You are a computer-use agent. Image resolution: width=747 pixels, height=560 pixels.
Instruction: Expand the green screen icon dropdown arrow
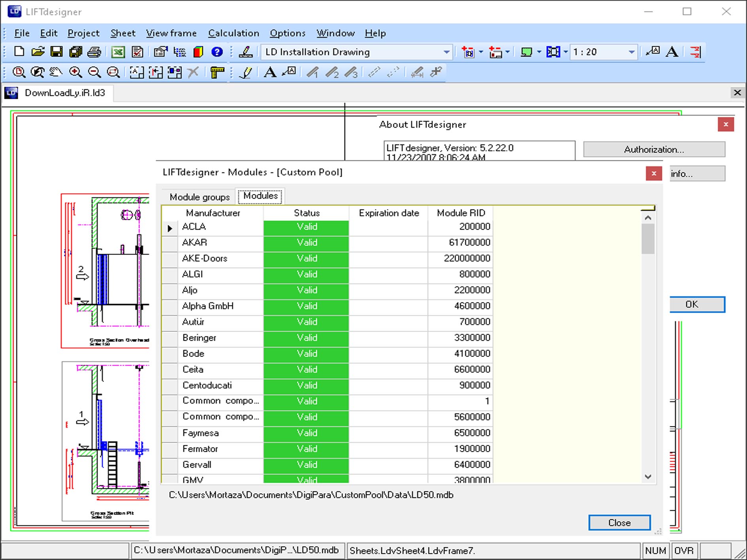point(539,52)
